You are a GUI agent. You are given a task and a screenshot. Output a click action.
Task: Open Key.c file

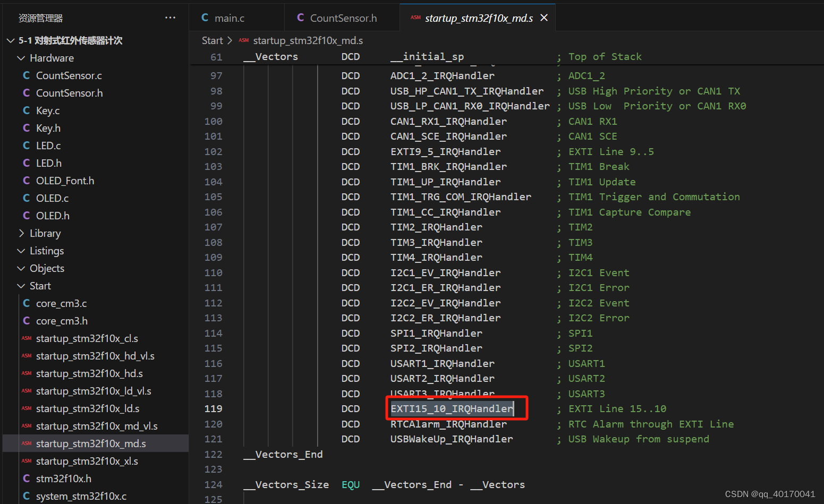tap(48, 110)
